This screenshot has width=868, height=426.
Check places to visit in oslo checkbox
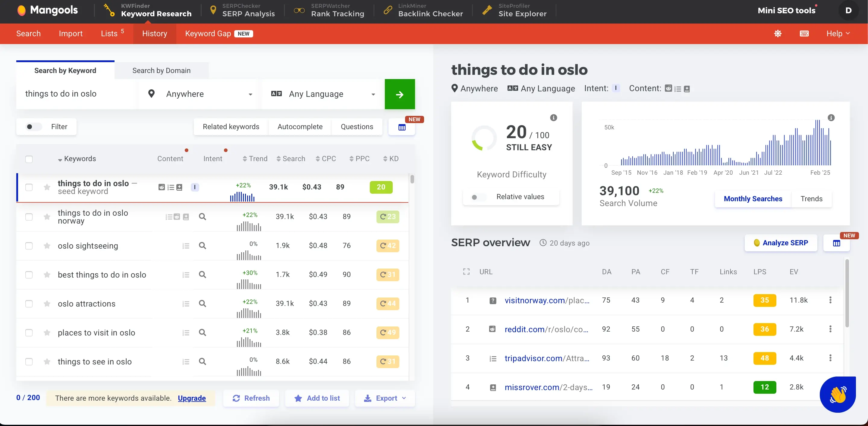(29, 332)
